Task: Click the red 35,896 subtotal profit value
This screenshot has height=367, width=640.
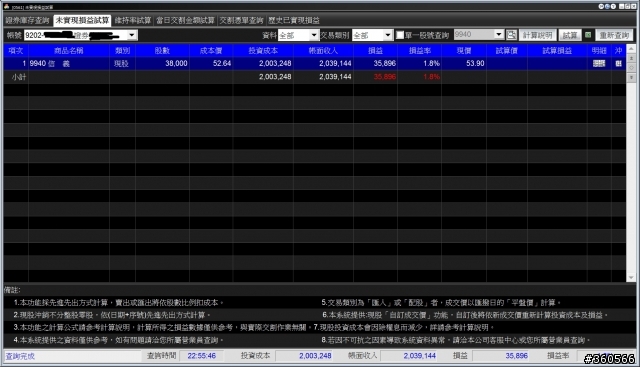Action: tap(384, 77)
